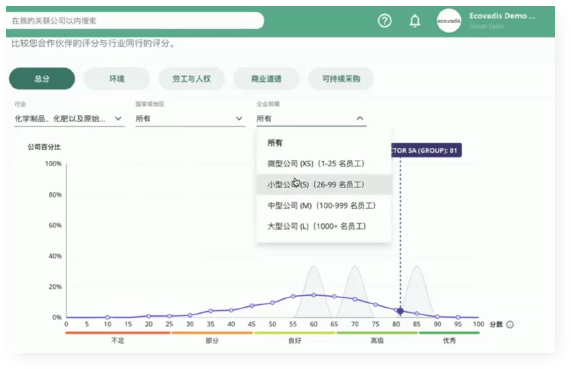Open the notifications bell icon
The height and width of the screenshot is (369, 571).
(x=415, y=21)
